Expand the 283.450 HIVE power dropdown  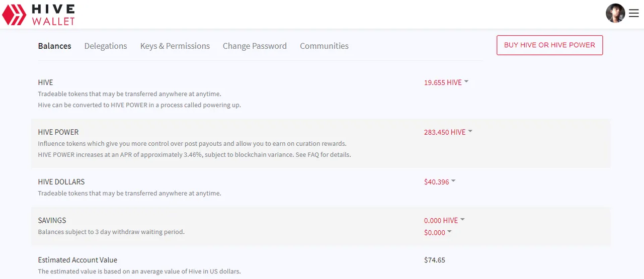coord(448,132)
